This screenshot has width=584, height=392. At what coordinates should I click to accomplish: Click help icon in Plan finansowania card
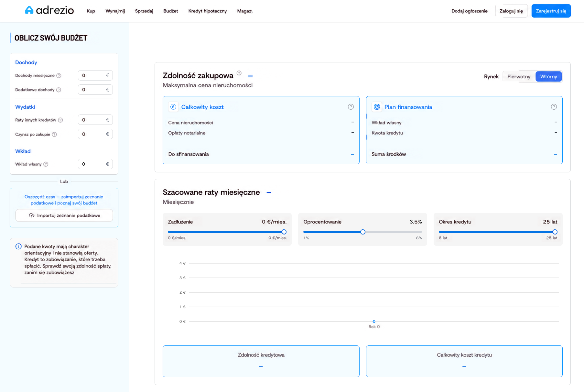tap(554, 107)
